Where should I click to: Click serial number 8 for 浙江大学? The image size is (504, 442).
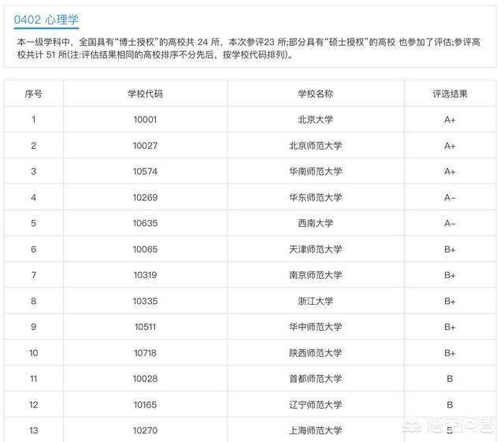[33, 301]
